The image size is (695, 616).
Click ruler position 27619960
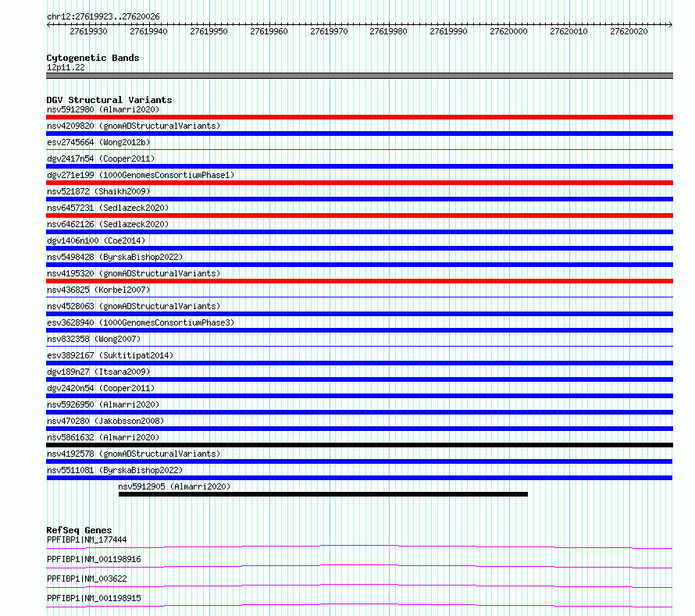269,31
